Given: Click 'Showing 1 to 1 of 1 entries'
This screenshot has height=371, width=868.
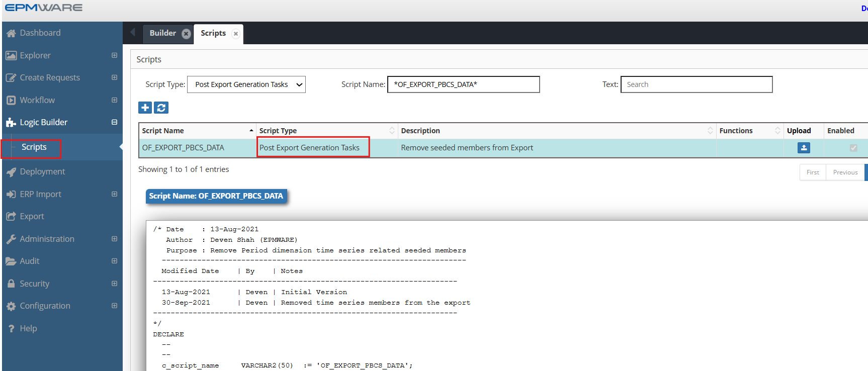Looking at the screenshot, I should click(184, 169).
